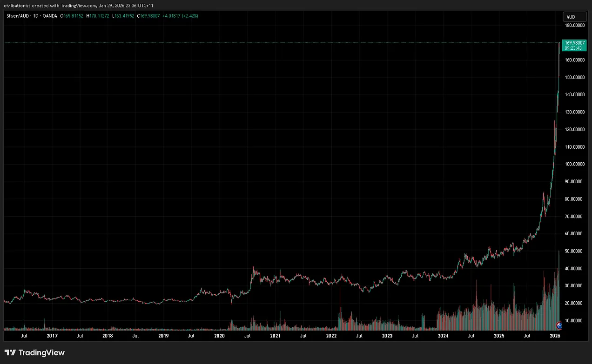The height and width of the screenshot is (364, 592).
Task: Click the 10.00000 price scale label
Action: 574,321
